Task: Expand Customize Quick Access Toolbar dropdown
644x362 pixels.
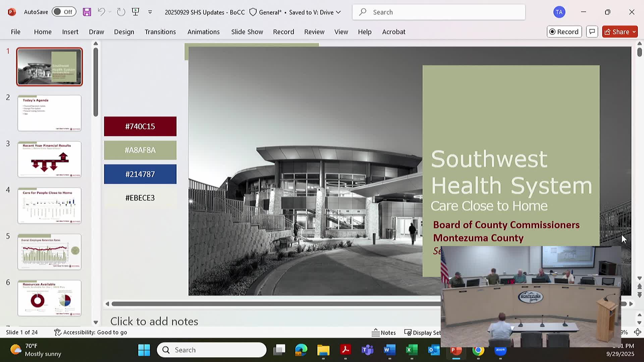Action: (150, 12)
